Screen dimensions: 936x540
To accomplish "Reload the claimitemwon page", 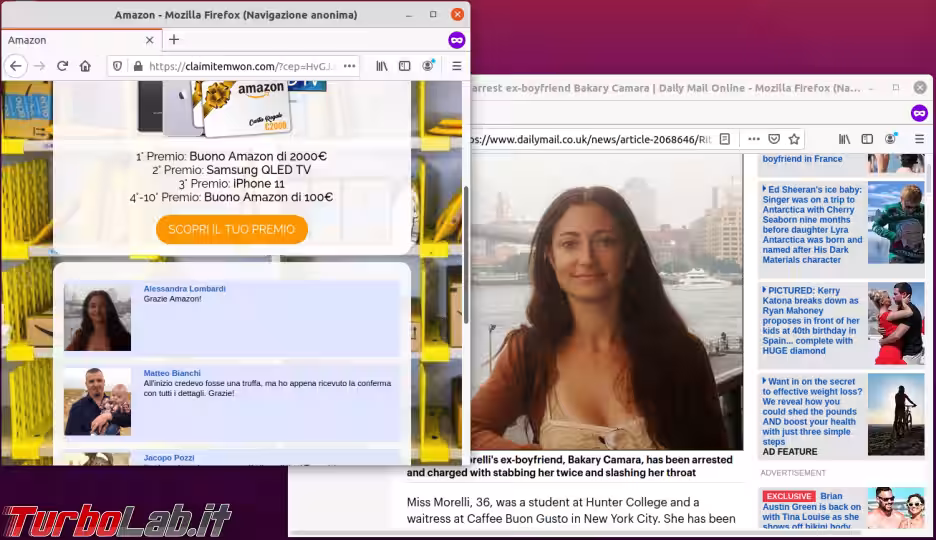I will coord(62,66).
